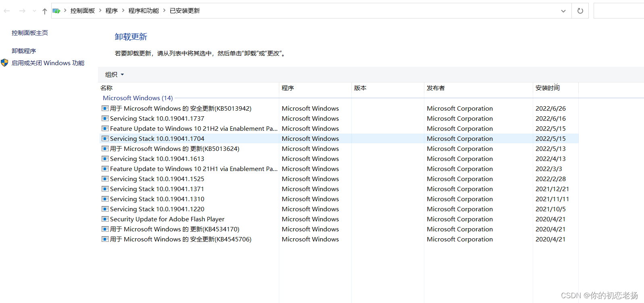Screen dimensions: 644x303
Task: Click the back navigation arrow
Action: pos(7,11)
